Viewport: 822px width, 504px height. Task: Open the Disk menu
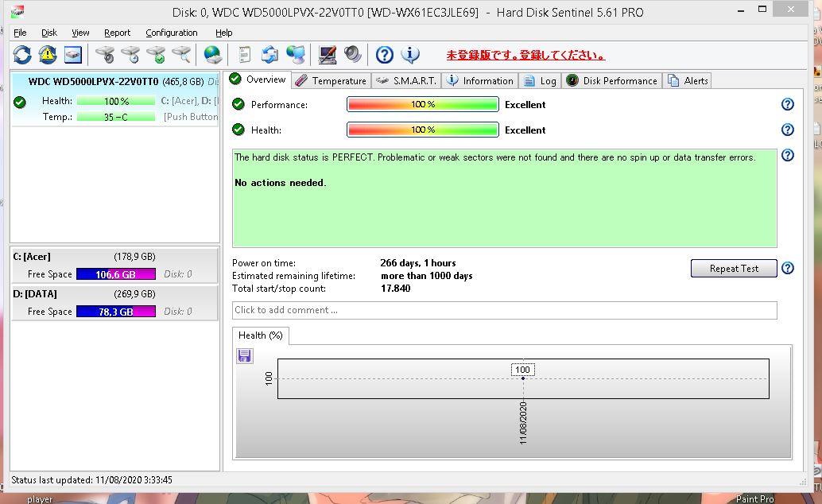tap(49, 33)
